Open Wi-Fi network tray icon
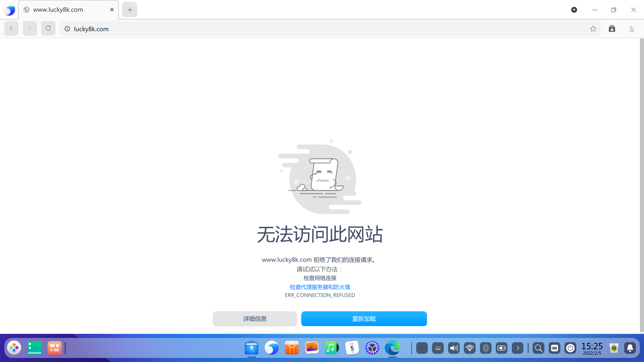Viewport: 644px width, 362px height. pyautogui.click(x=470, y=348)
